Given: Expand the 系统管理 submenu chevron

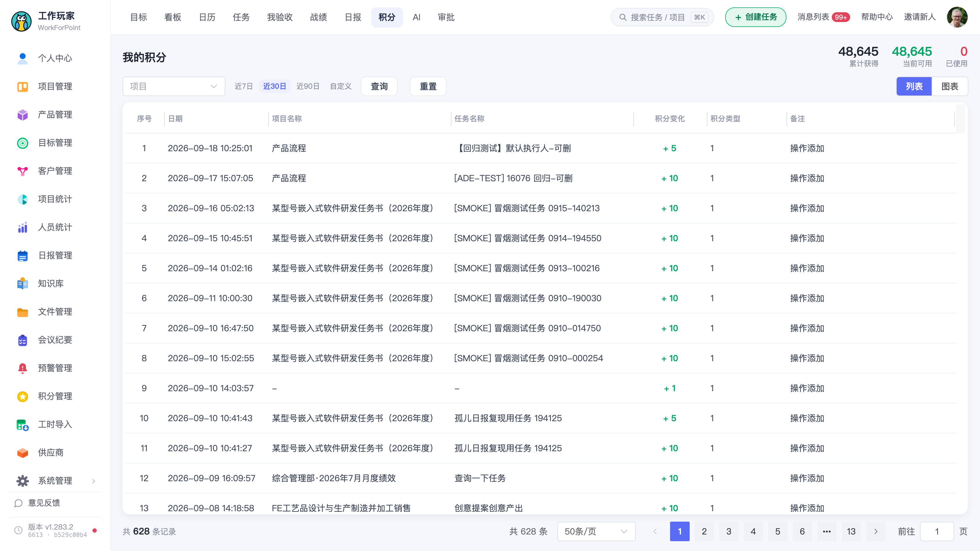Looking at the screenshot, I should [x=94, y=481].
